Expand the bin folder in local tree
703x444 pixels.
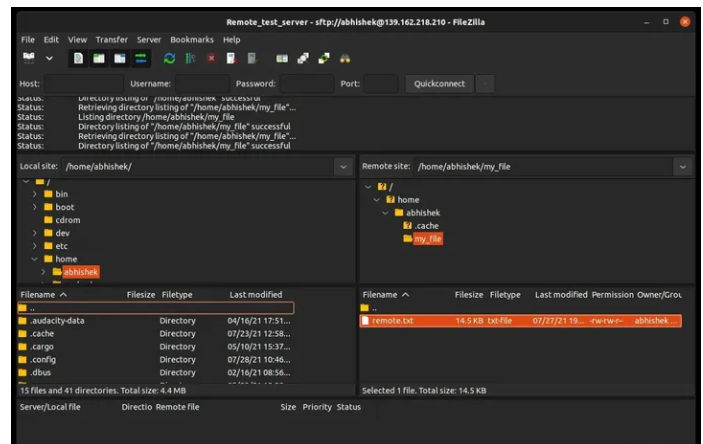click(x=35, y=194)
